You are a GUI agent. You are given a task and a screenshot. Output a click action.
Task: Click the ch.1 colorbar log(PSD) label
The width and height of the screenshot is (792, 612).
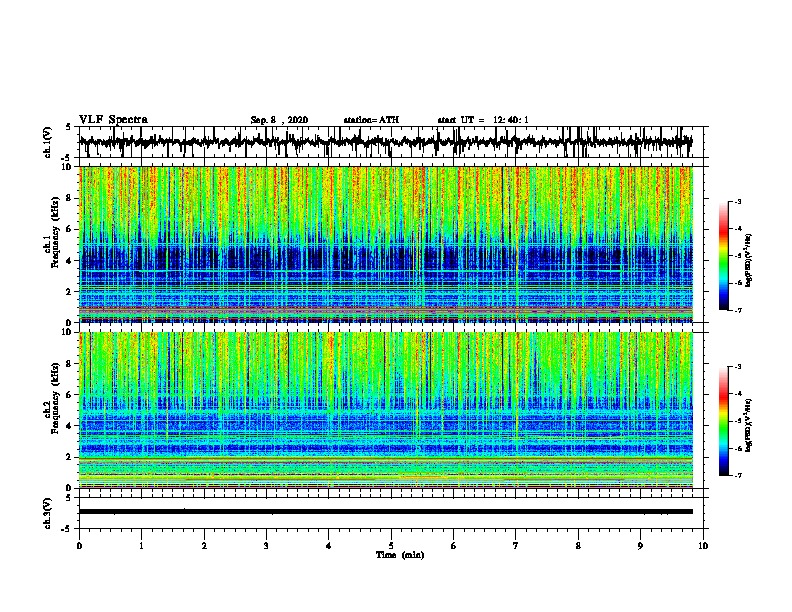pos(748,260)
